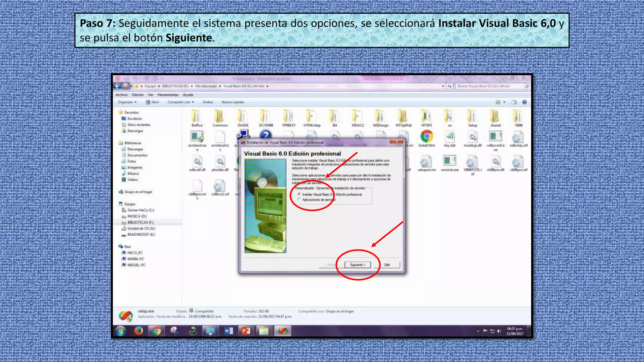The image size is (644, 362).
Task: Open the Install.htm Chrome file icon
Action: click(426, 137)
